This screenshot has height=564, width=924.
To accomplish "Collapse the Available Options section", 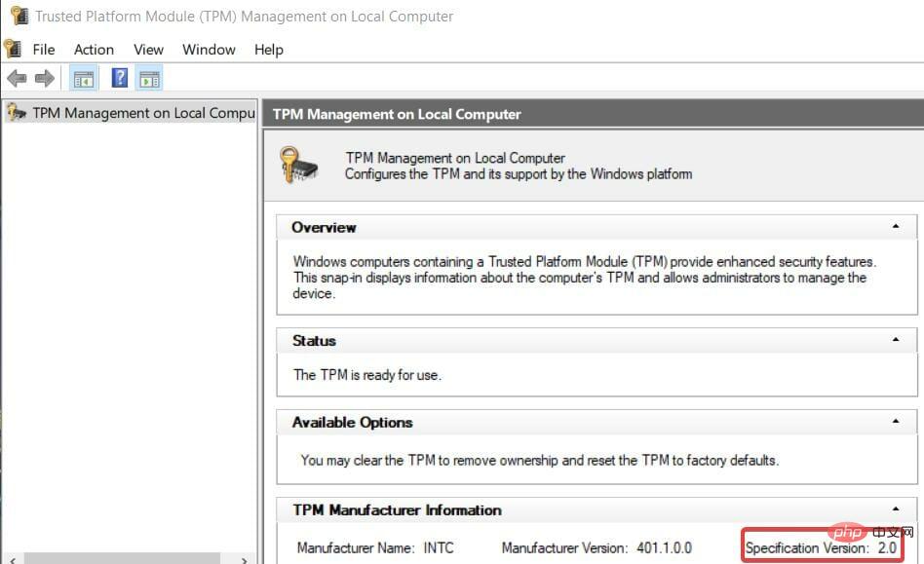I will 896,422.
